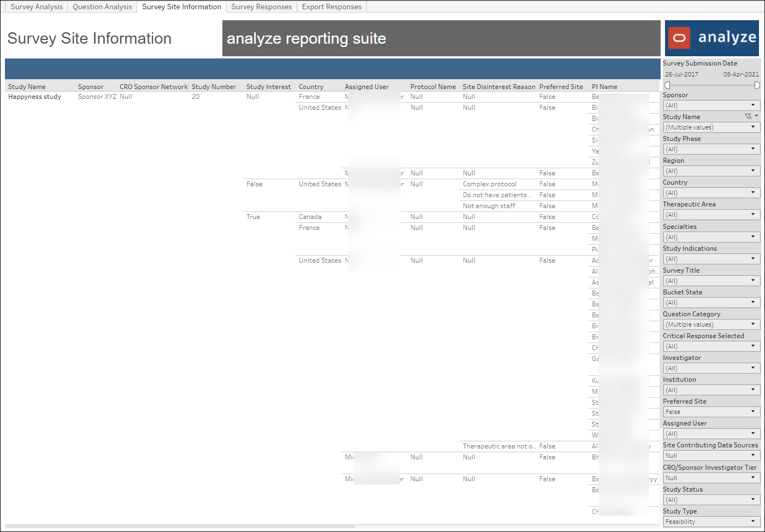Click the Study Interest column header
Viewport: 765px width, 532px height.
pos(268,87)
